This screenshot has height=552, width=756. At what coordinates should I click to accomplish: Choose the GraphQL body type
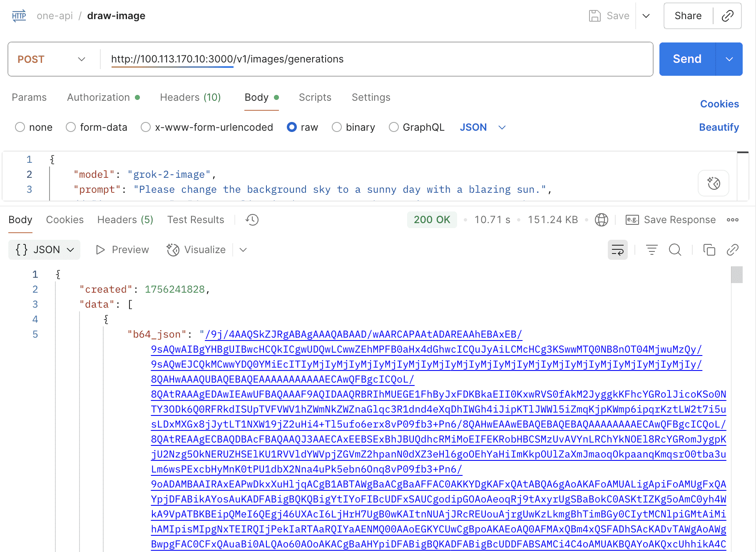click(x=393, y=127)
